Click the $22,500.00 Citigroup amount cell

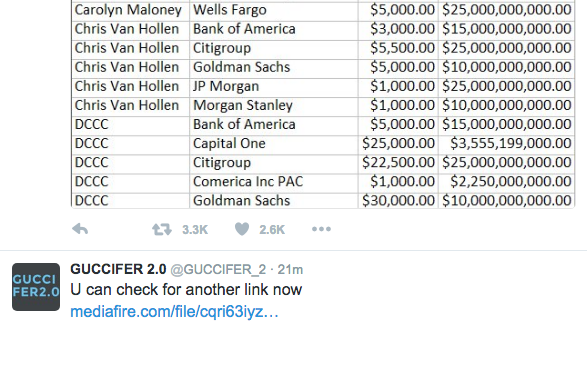398,162
